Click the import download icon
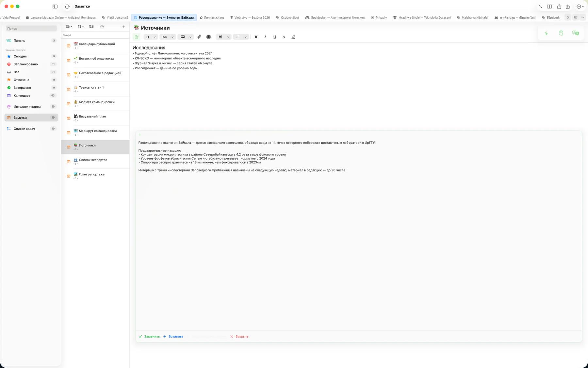The height and width of the screenshot is (368, 588). [x=568, y=7]
